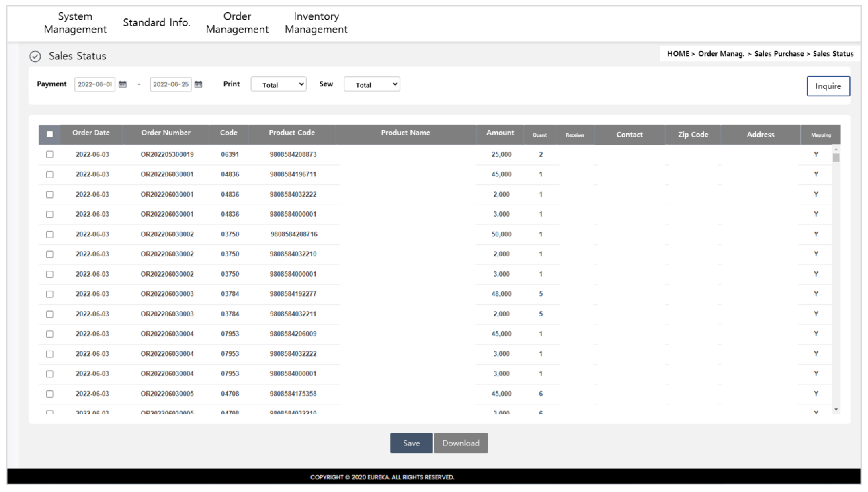This screenshot has width=868, height=492.
Task: Click the Inquire button
Action: click(x=828, y=86)
